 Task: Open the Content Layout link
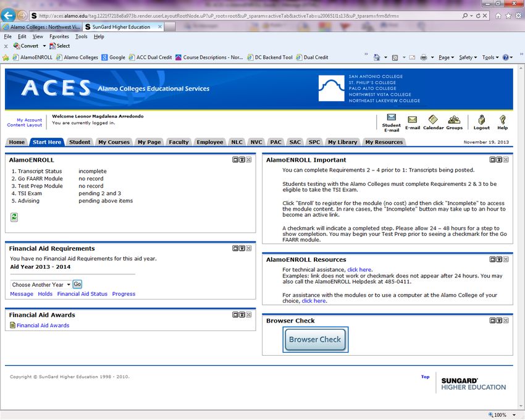(x=25, y=125)
